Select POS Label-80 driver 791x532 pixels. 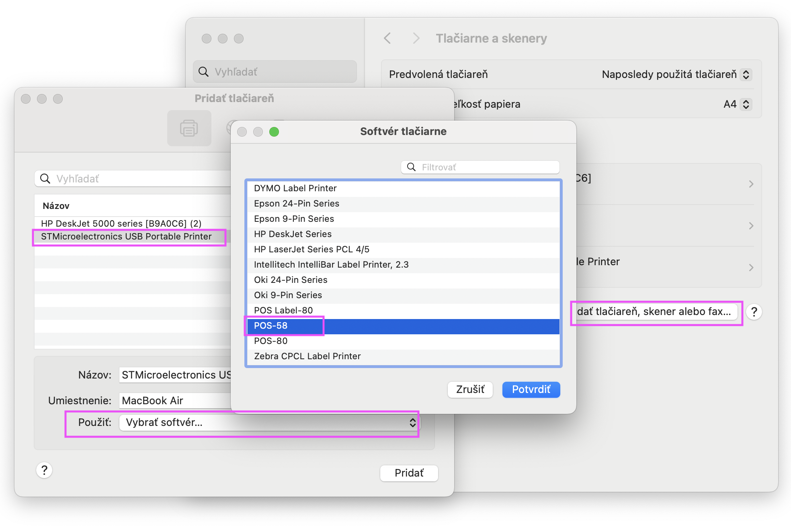tap(403, 311)
